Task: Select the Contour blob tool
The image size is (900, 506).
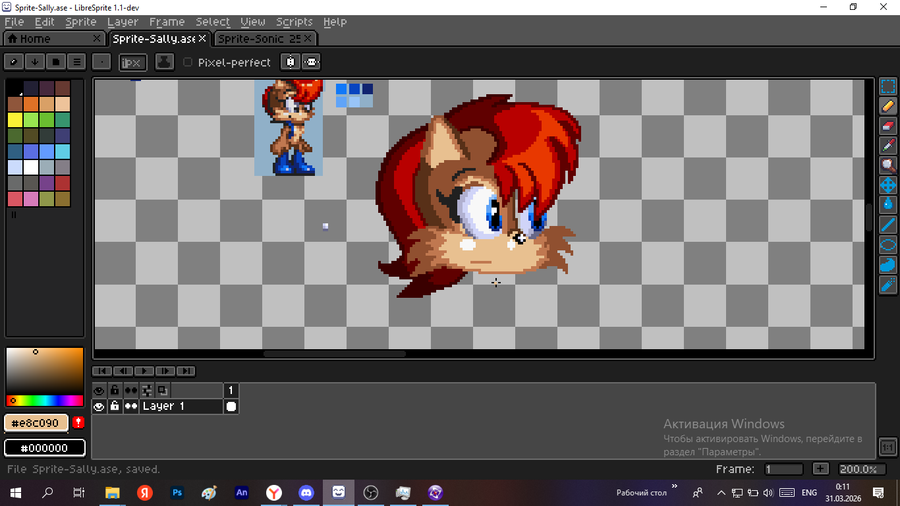Action: tap(887, 264)
